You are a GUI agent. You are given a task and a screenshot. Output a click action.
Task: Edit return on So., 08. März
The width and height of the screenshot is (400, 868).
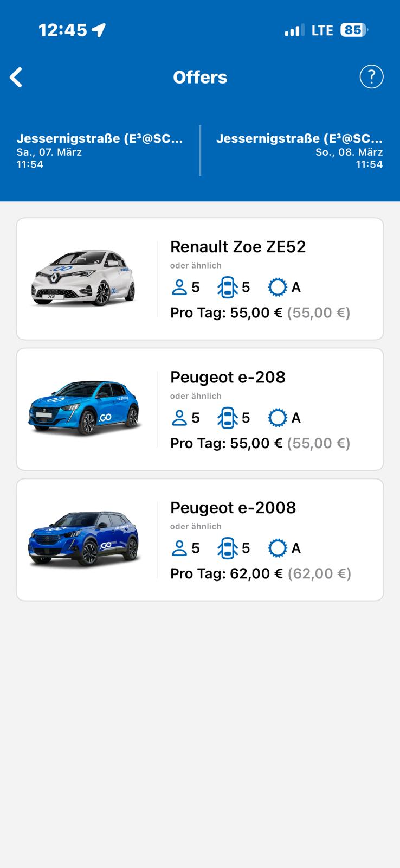[x=299, y=151]
